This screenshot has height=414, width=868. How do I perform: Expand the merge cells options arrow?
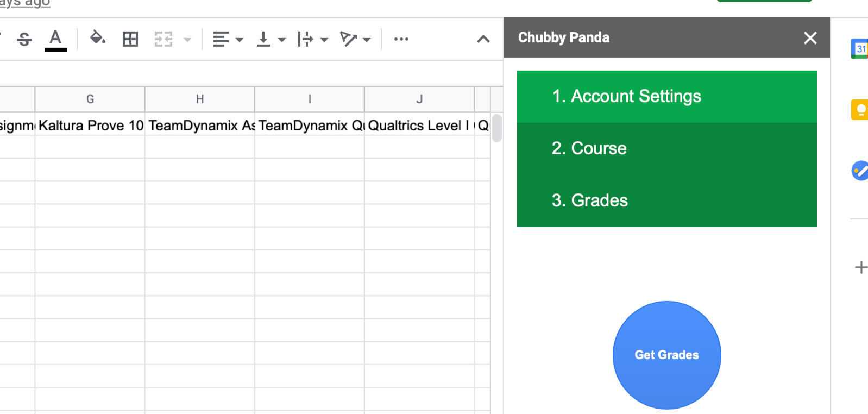click(x=187, y=40)
